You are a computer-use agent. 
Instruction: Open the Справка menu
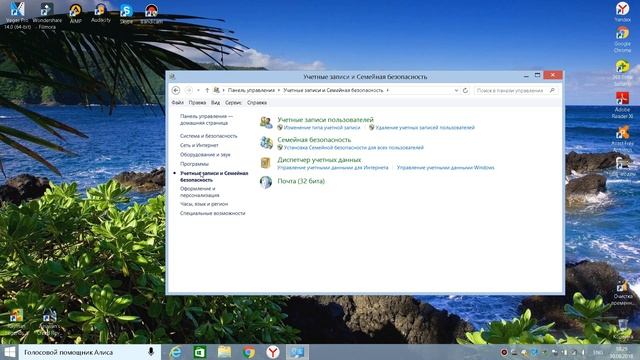[257, 102]
